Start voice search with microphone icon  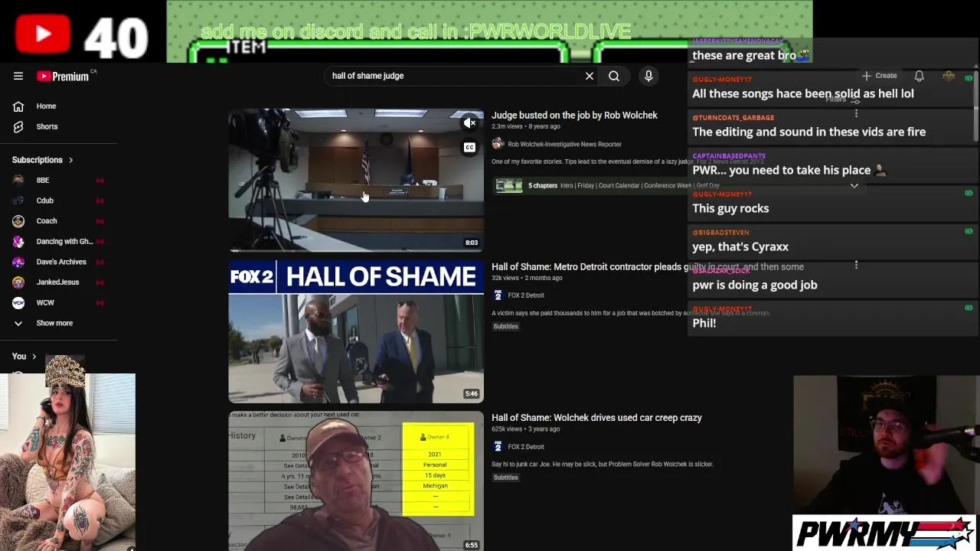648,76
